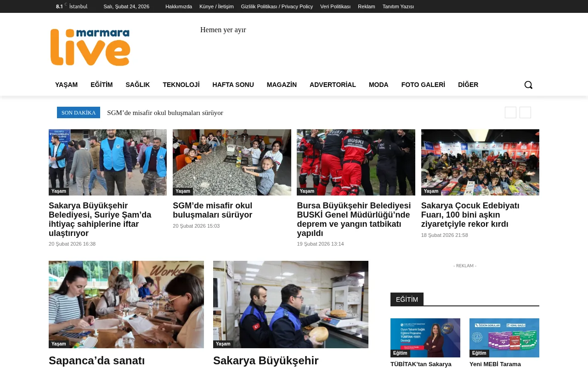
Task: Click the Reklam link in top bar
Action: [x=366, y=6]
